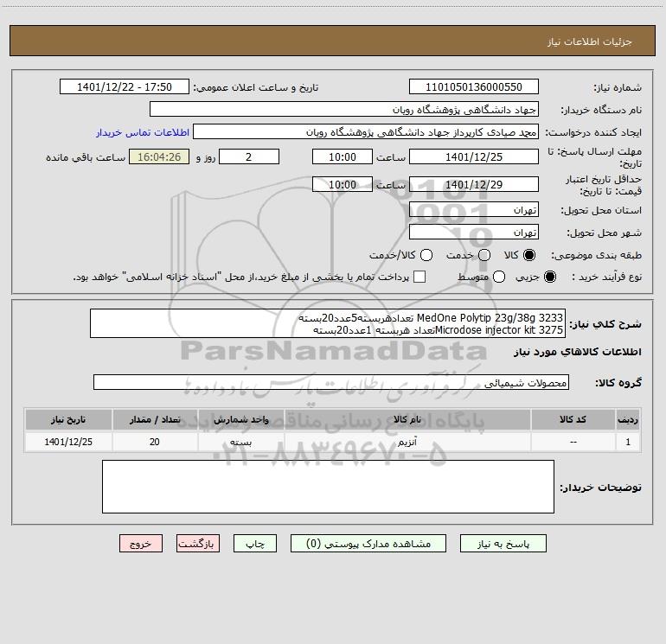
Task: Click the کد کالا column header
Action: pyautogui.click(x=573, y=419)
